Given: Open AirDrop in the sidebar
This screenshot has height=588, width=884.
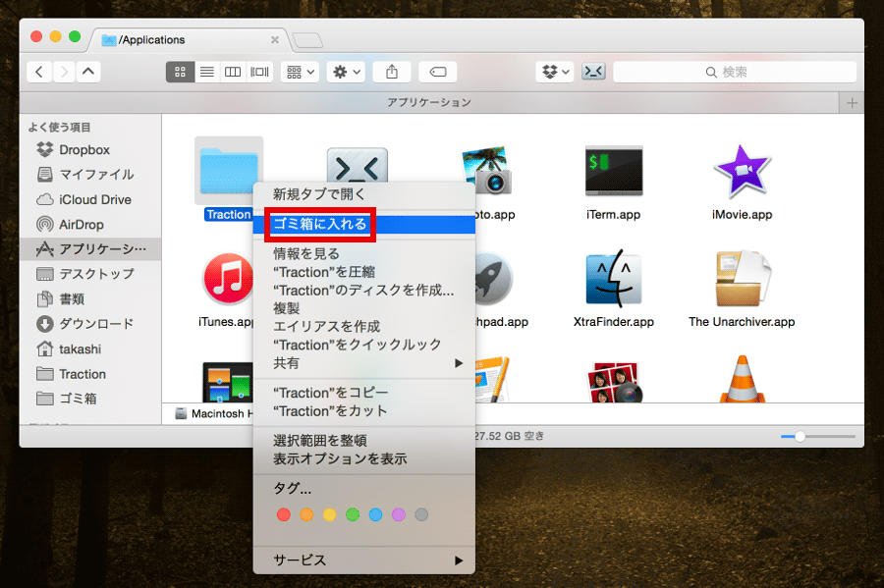Looking at the screenshot, I should coord(81,225).
